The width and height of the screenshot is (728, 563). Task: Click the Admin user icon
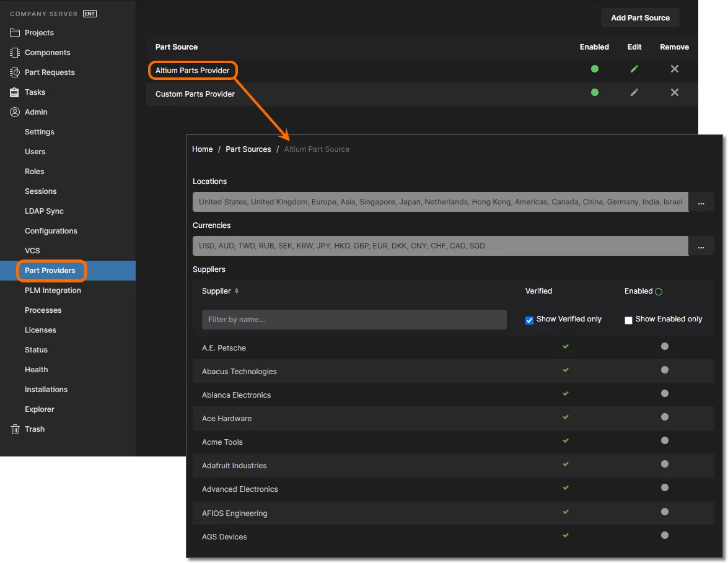point(15,112)
